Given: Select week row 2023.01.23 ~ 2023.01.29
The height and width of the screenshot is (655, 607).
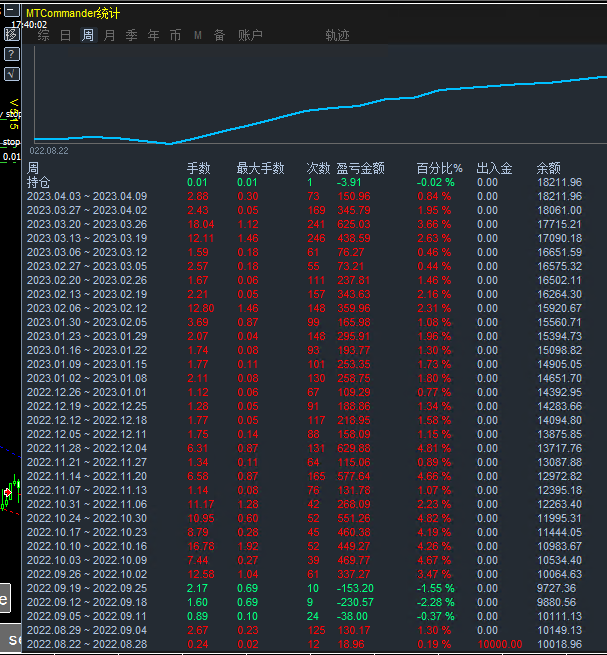Looking at the screenshot, I should click(x=304, y=336).
